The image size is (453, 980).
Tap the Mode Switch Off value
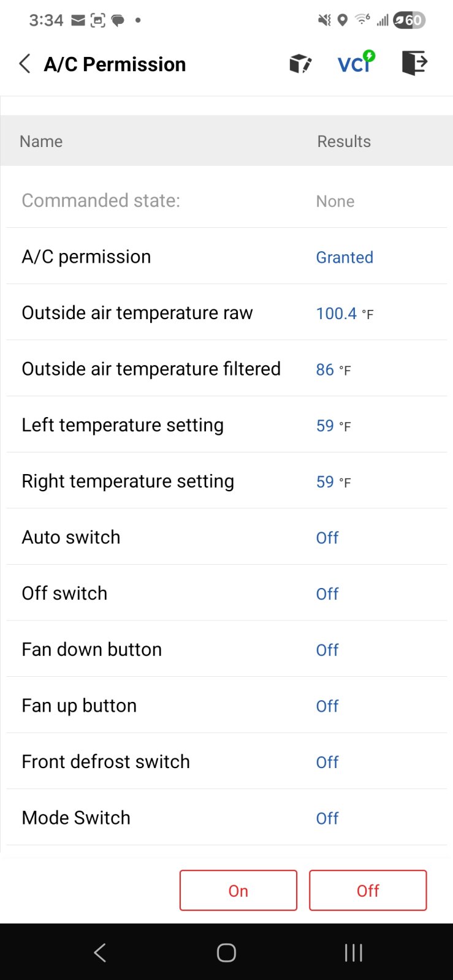pos(327,818)
